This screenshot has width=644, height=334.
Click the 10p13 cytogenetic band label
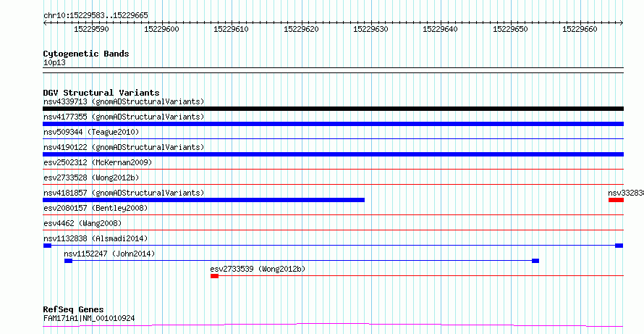[54, 63]
